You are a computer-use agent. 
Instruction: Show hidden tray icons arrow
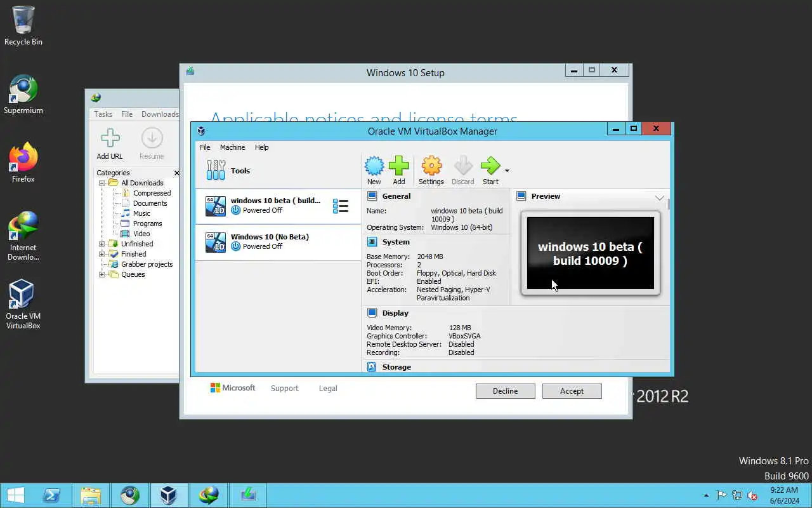pos(706,495)
